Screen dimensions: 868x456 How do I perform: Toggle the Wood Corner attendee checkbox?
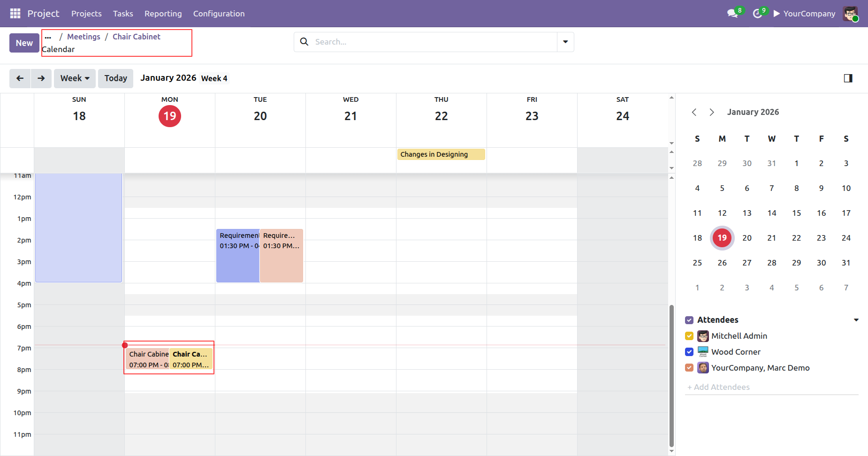point(689,352)
